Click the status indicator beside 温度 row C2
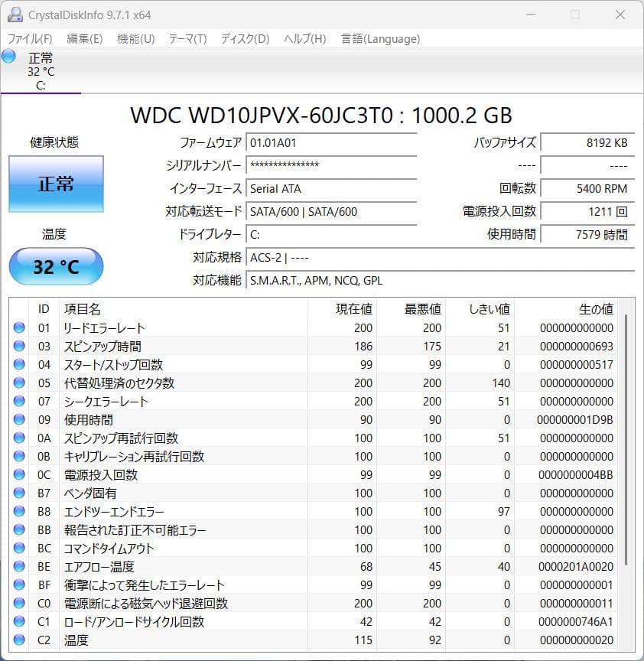 click(19, 640)
